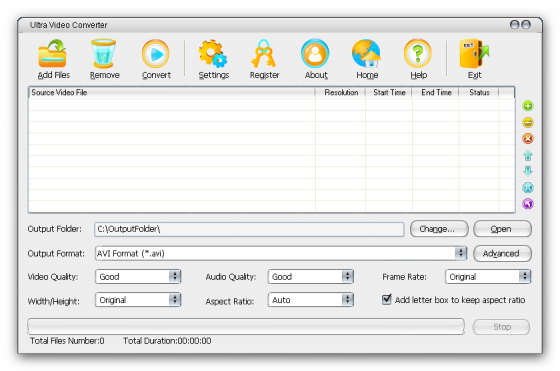The height and width of the screenshot is (371, 560).
Task: Expand the Aspect Ratio combo box
Action: [347, 300]
